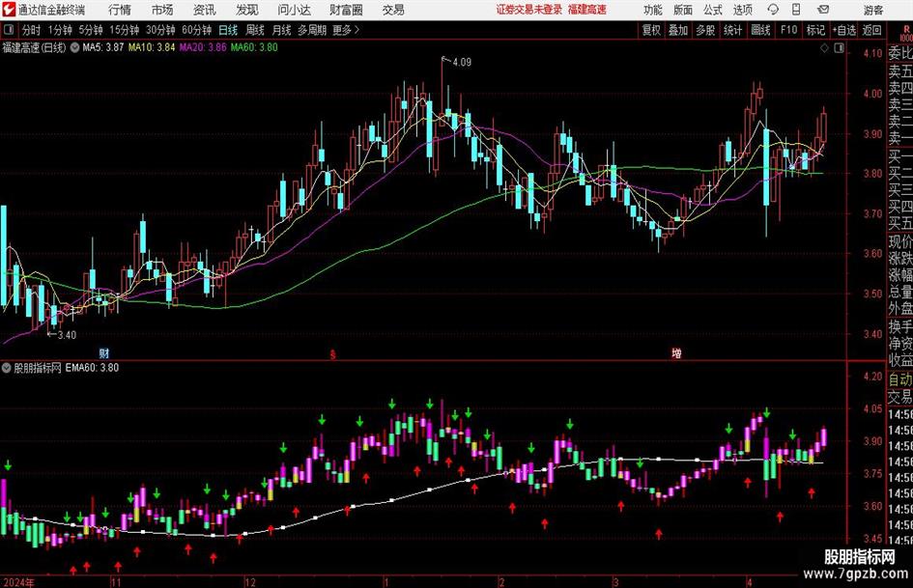This screenshot has height=588, width=913.
Task: Open the mail envelope icon
Action: (823, 10)
